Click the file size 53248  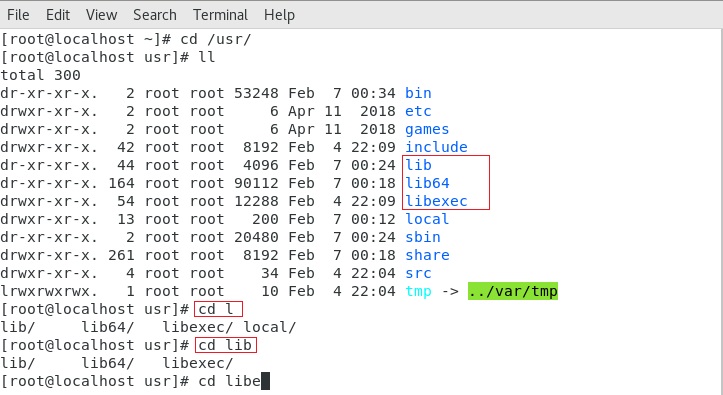pyautogui.click(x=256, y=93)
